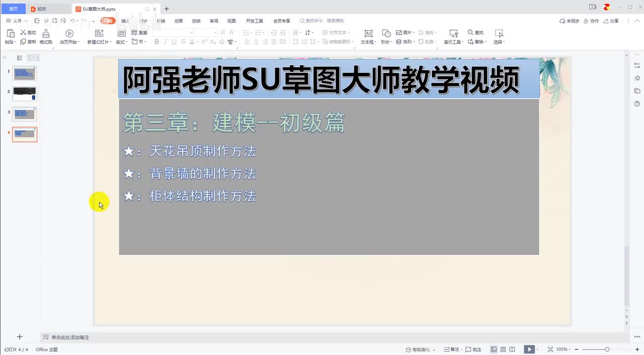Image resolution: width=644 pixels, height=355 pixels.
Task: Open the Member Exclusive (会员专享) tab
Action: (x=282, y=21)
